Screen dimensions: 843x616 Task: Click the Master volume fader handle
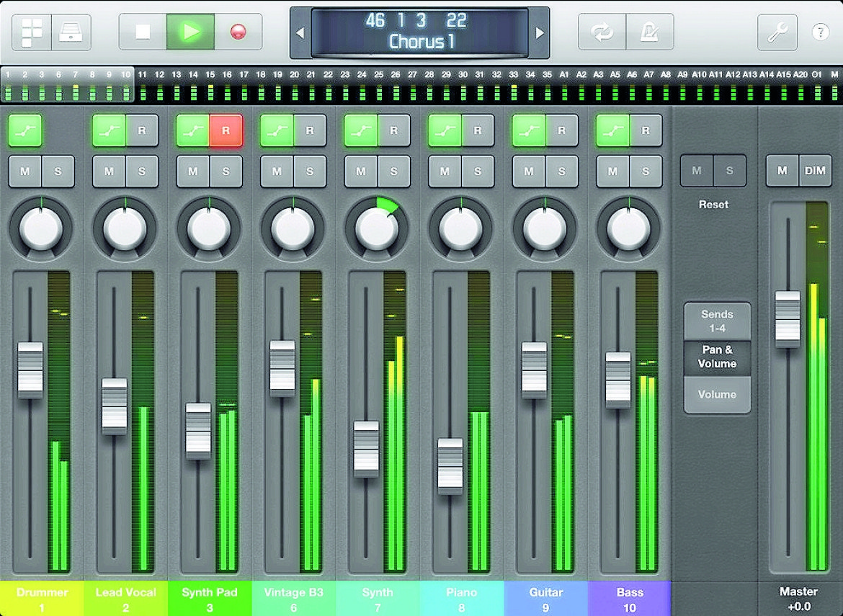point(788,318)
